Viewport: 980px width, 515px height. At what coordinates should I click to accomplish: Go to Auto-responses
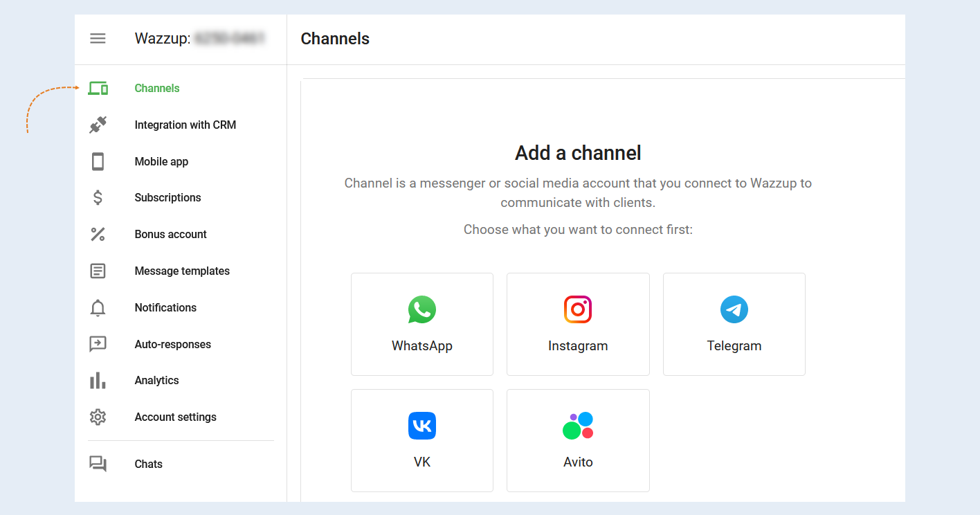coord(173,345)
